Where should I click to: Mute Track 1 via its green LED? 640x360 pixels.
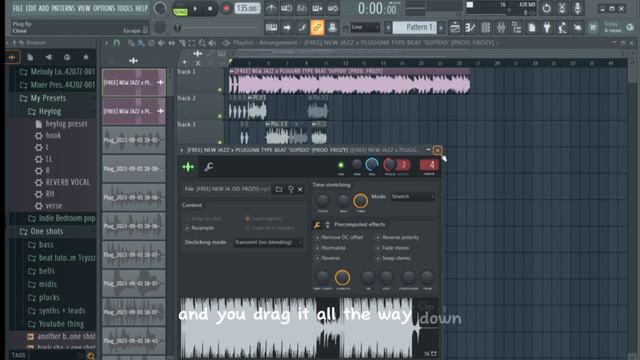[220, 90]
